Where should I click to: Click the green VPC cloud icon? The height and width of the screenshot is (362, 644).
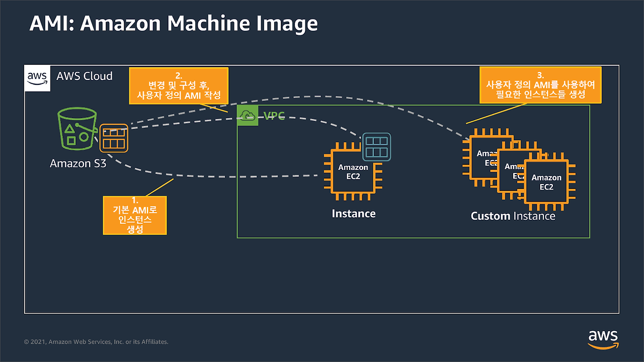click(x=248, y=116)
